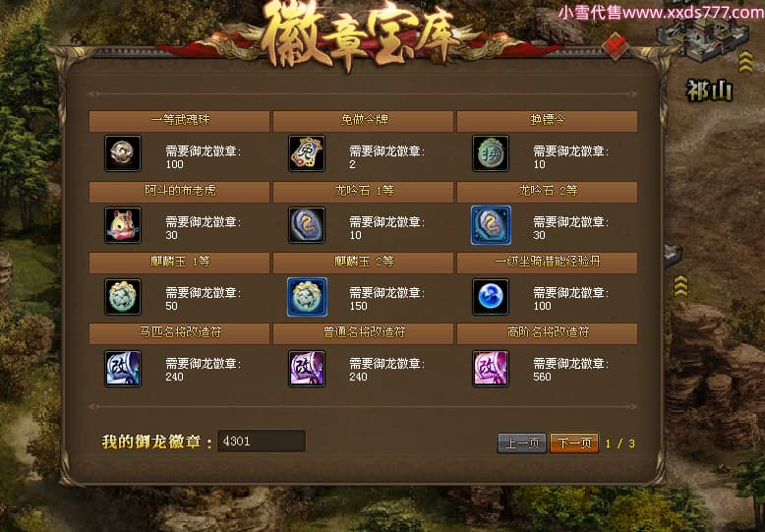Select the 龙吟石 1等 stone icon

tap(307, 225)
